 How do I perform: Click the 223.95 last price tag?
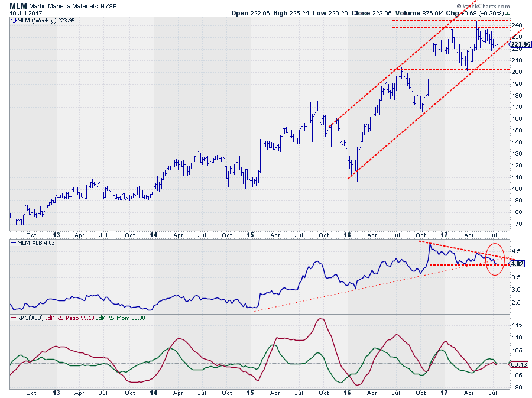[520, 44]
